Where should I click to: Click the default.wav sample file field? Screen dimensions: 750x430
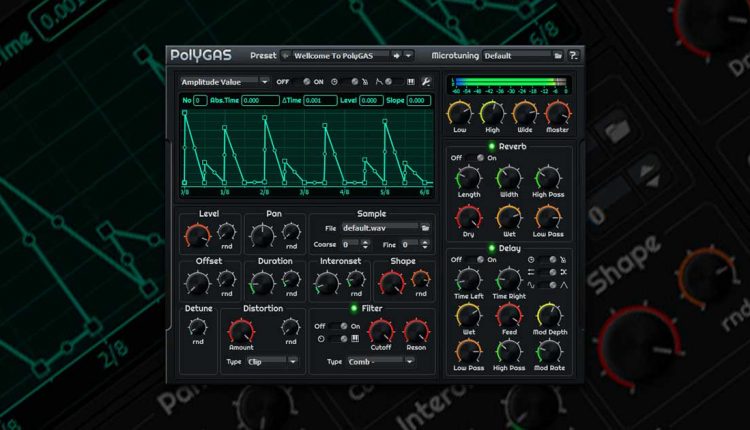[380, 228]
